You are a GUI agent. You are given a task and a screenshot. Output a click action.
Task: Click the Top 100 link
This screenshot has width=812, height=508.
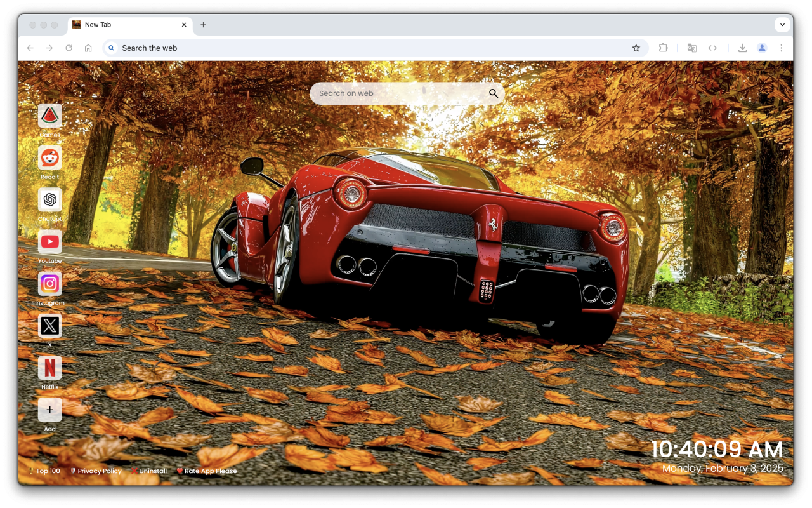[x=44, y=471]
